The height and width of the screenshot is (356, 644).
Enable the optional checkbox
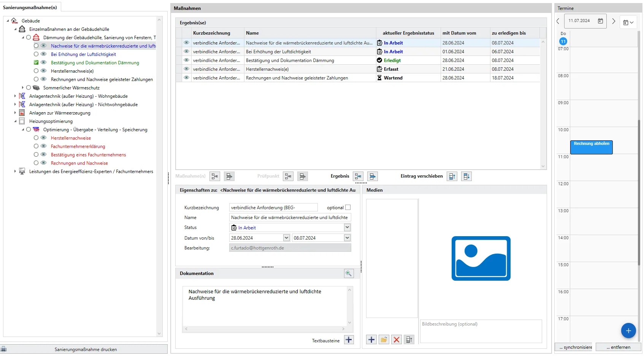[348, 208]
